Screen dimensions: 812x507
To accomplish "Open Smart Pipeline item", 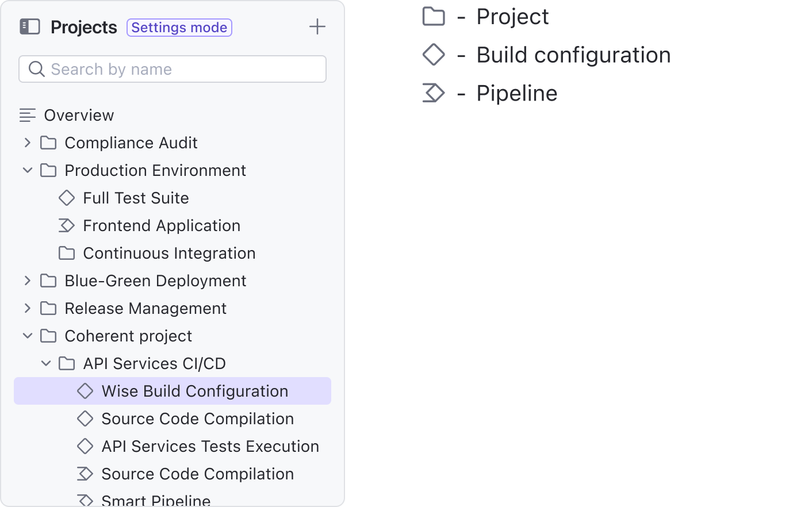I will tap(156, 500).
